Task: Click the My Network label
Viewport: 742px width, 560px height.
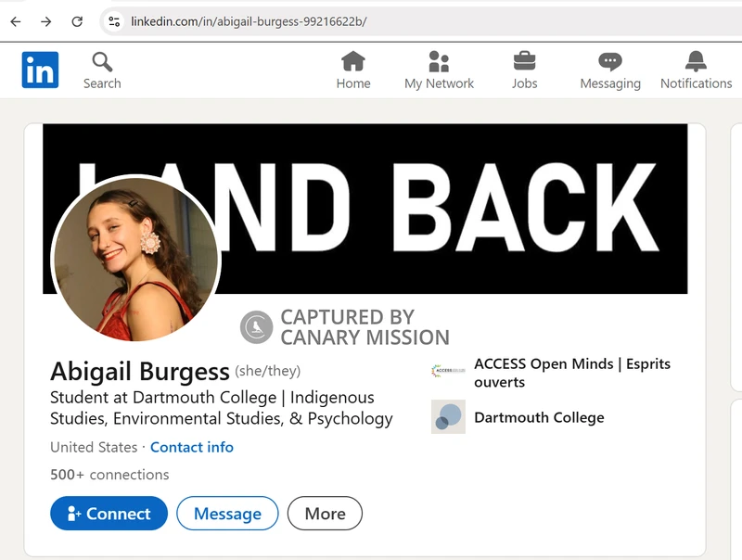Action: (439, 83)
